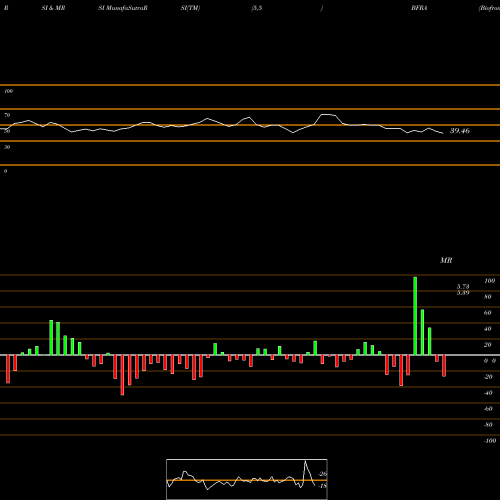Click the value 5.39 below 5.78
Viewport: 500px width, 500px height.
click(x=463, y=293)
